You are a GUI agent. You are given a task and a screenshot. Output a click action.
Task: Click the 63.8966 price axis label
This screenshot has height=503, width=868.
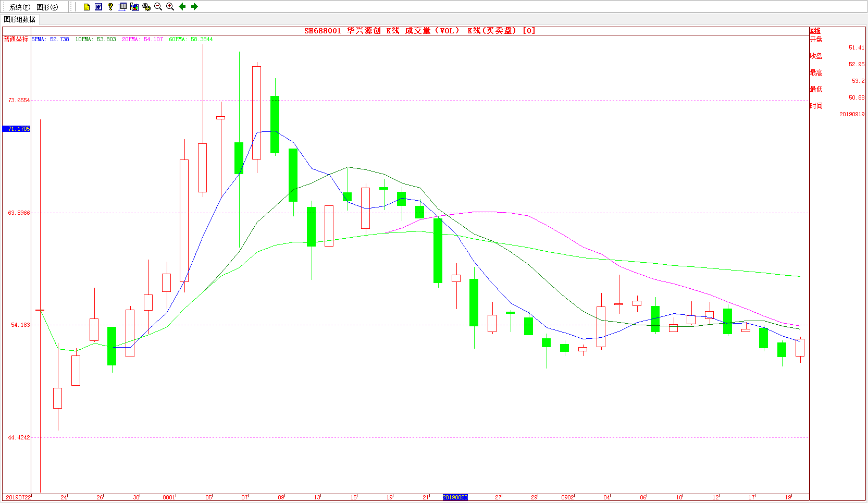(x=19, y=213)
